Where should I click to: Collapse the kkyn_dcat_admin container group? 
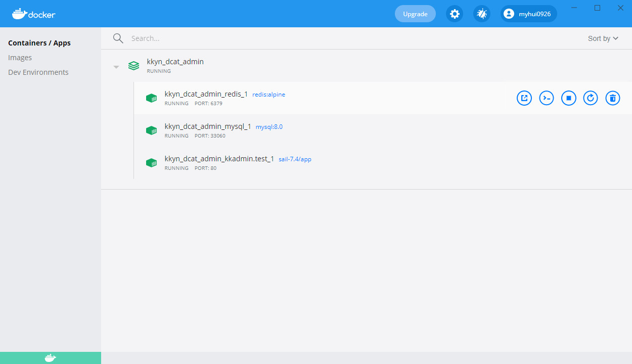tap(116, 66)
